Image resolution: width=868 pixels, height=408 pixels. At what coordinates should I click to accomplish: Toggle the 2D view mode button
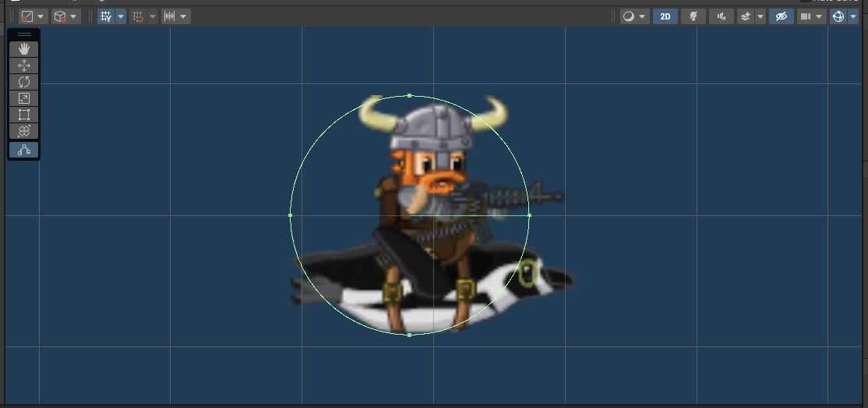coord(665,16)
